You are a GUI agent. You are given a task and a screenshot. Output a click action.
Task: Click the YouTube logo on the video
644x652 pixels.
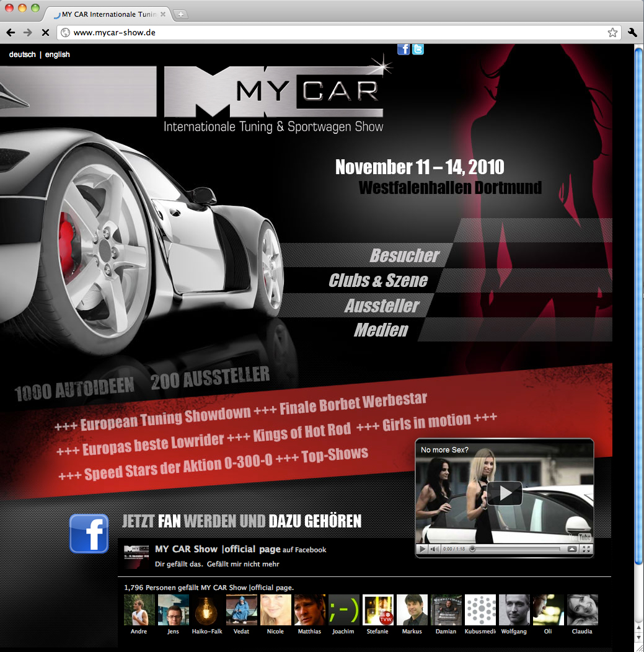pyautogui.click(x=580, y=537)
